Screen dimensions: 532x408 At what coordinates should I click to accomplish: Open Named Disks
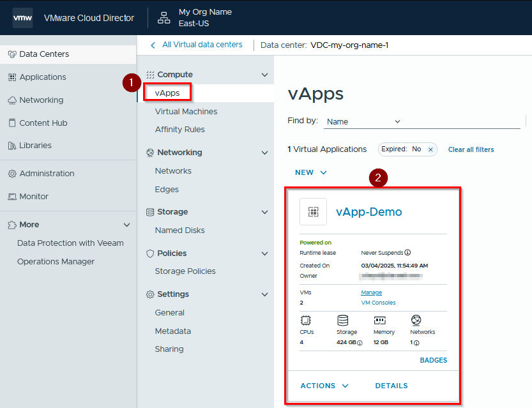point(180,230)
